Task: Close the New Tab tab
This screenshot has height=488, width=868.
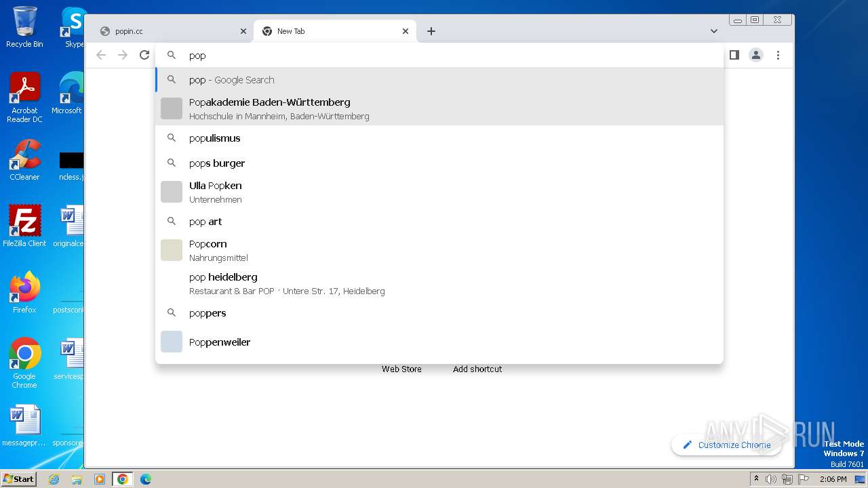Action: [406, 31]
